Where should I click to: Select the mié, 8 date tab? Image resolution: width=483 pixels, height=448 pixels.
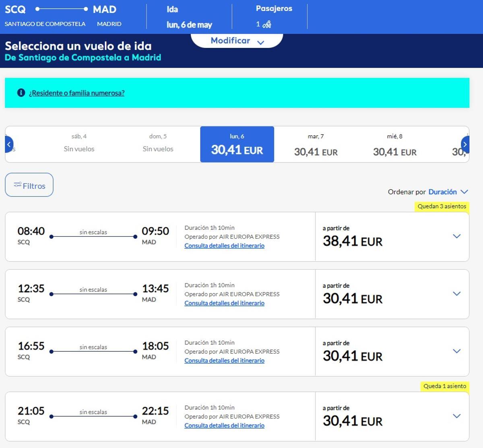[395, 145]
